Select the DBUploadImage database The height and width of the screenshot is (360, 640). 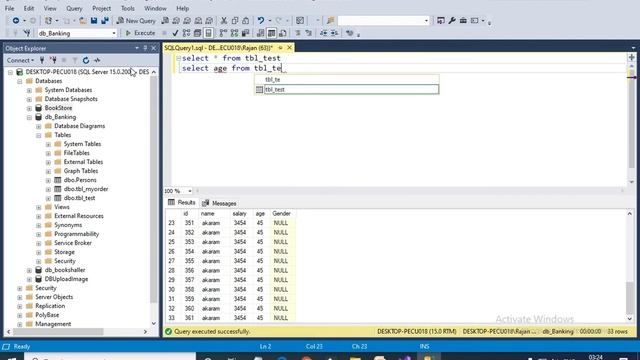coord(66,279)
